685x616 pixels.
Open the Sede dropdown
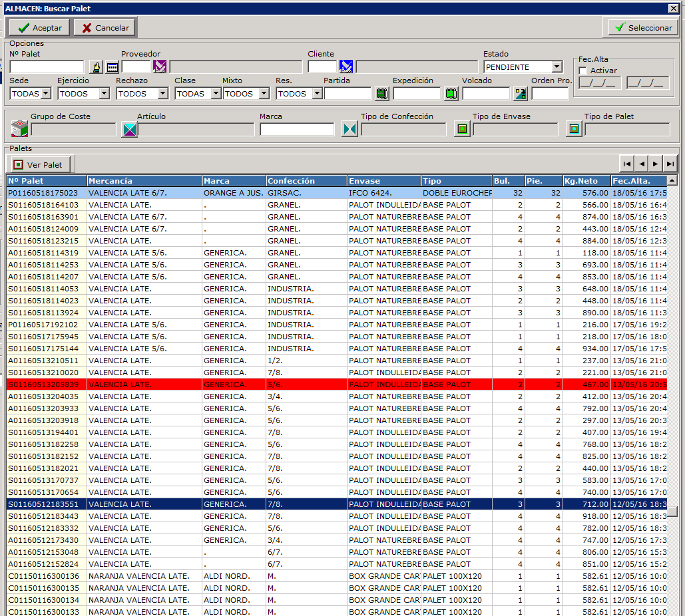(45, 94)
